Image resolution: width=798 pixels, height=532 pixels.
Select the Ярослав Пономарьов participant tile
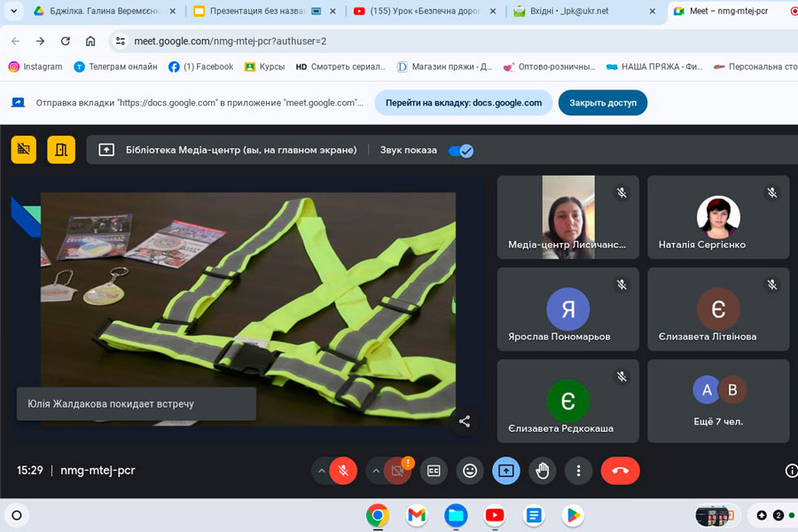tap(568, 309)
